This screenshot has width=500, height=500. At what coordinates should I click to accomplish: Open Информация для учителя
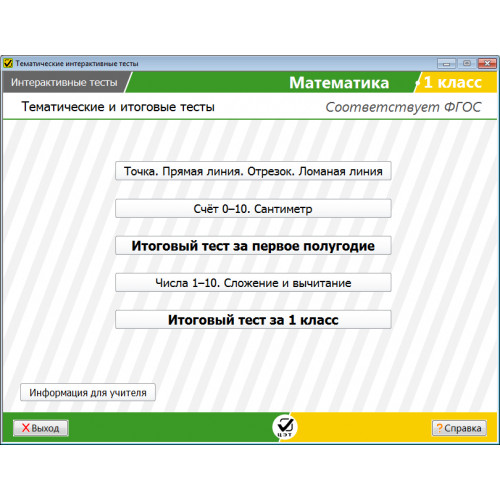tap(88, 392)
